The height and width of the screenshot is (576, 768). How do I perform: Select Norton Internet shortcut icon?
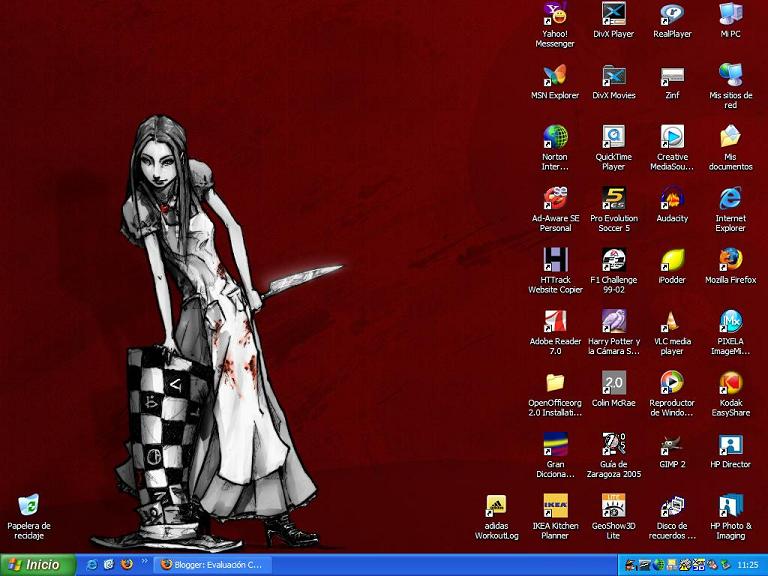(x=555, y=137)
